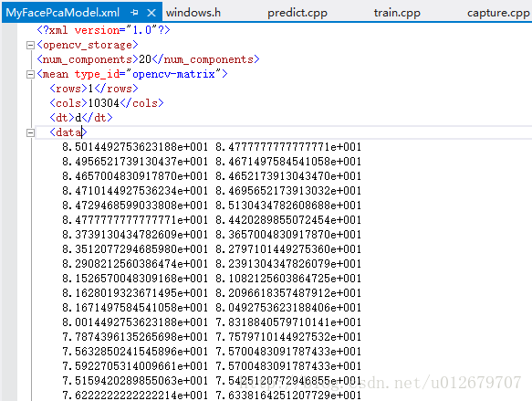This screenshot has width=532, height=401.
Task: Click the num_components value 20
Action: click(x=145, y=59)
